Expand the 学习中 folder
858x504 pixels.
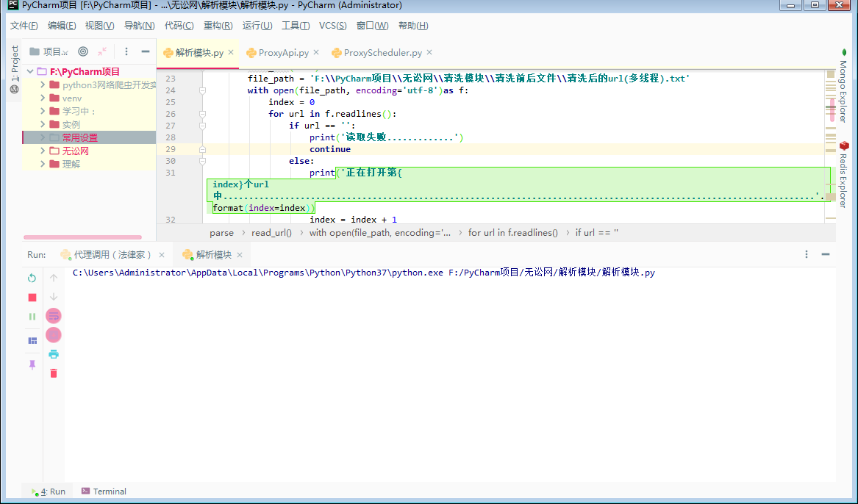43,111
